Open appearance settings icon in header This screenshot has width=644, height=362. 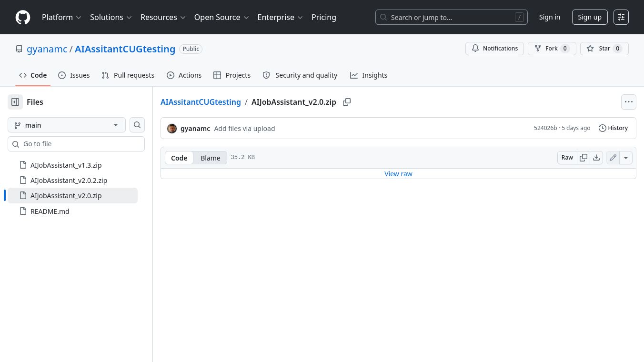pos(621,17)
